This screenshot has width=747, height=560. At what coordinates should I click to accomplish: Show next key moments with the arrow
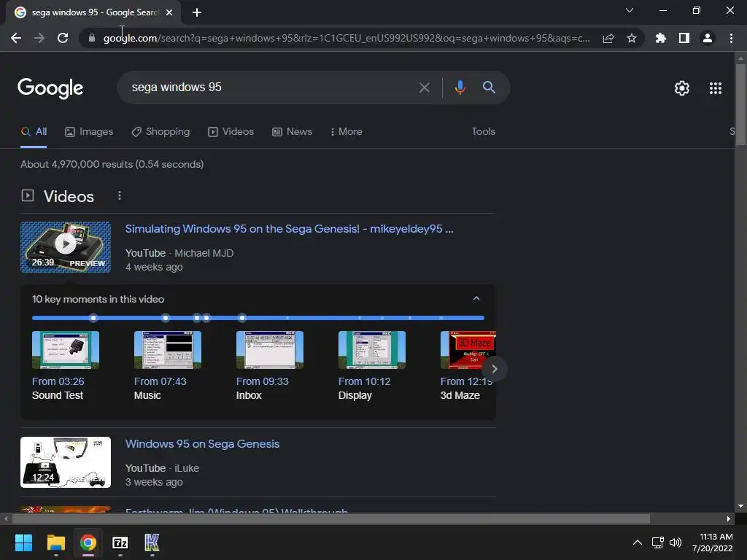pyautogui.click(x=494, y=369)
